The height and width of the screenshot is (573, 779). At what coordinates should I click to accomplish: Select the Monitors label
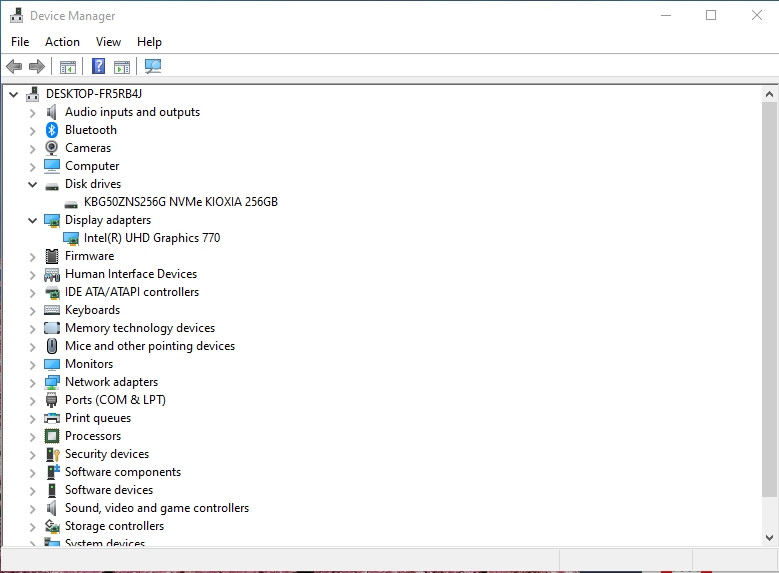tap(89, 364)
